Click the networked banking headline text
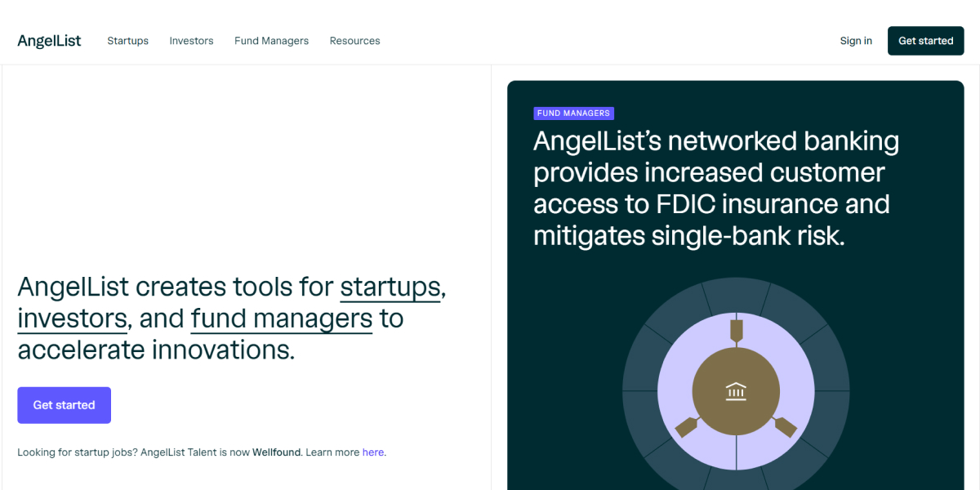Screen dimensions: 980x490 pos(716,188)
